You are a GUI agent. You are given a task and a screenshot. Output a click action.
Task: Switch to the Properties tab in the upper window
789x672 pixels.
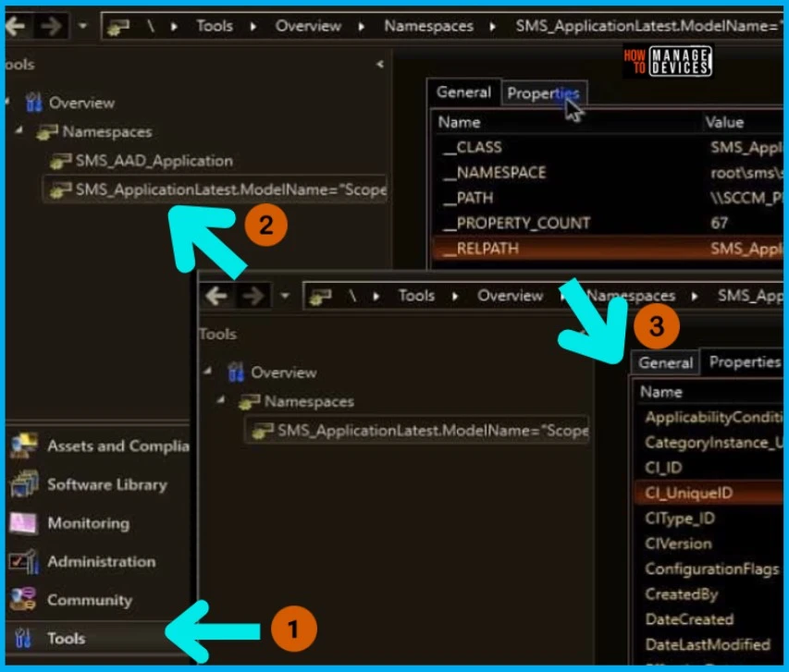(x=544, y=93)
